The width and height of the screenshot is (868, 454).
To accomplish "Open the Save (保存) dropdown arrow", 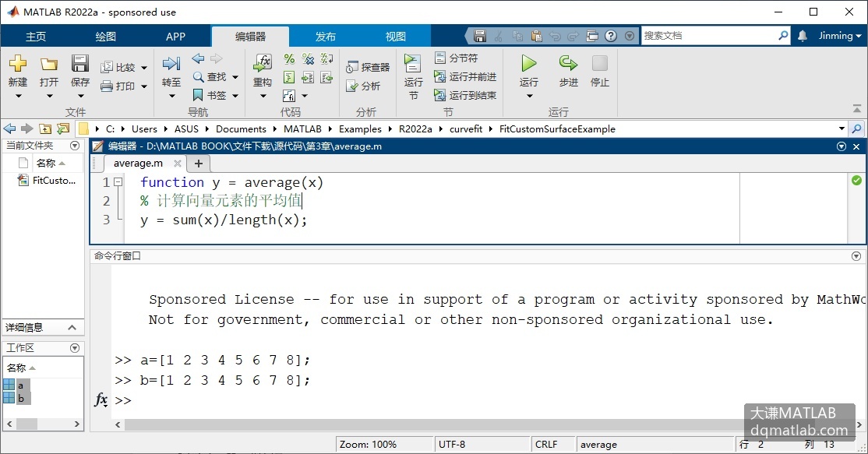I will (79, 97).
